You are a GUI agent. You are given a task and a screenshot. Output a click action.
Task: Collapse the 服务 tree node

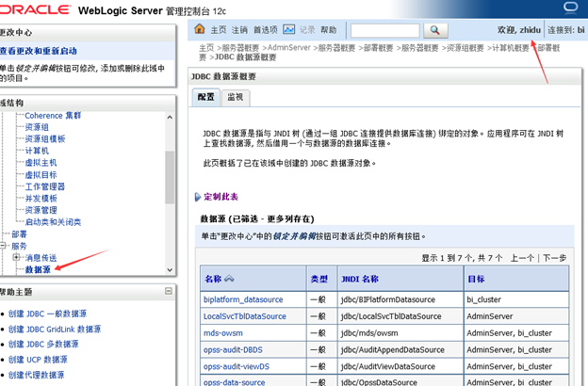coord(3,246)
